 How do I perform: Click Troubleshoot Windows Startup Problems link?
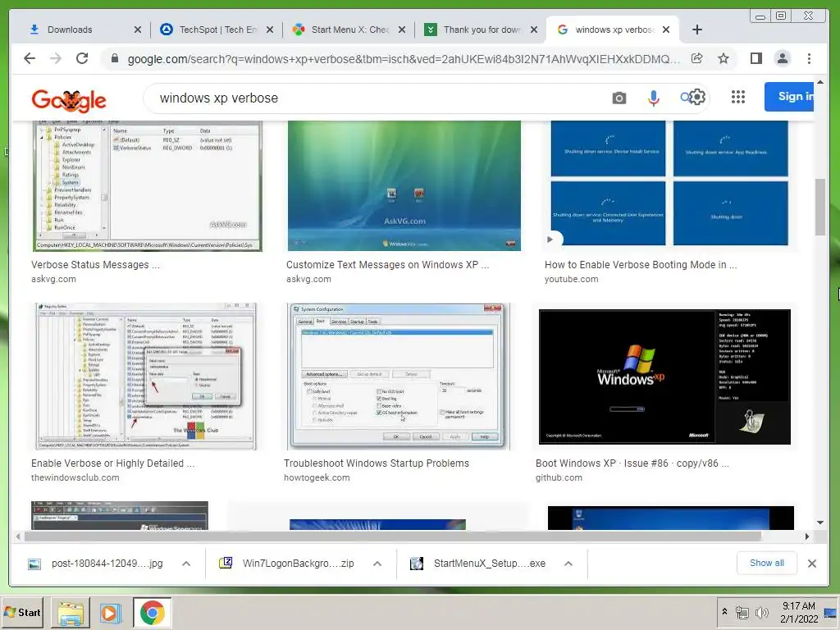pos(376,463)
